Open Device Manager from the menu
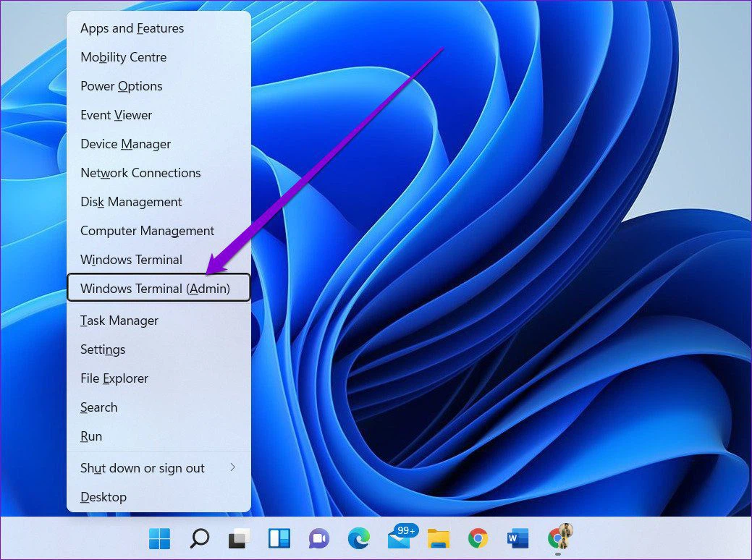Screen dimensions: 752x560 [126, 144]
